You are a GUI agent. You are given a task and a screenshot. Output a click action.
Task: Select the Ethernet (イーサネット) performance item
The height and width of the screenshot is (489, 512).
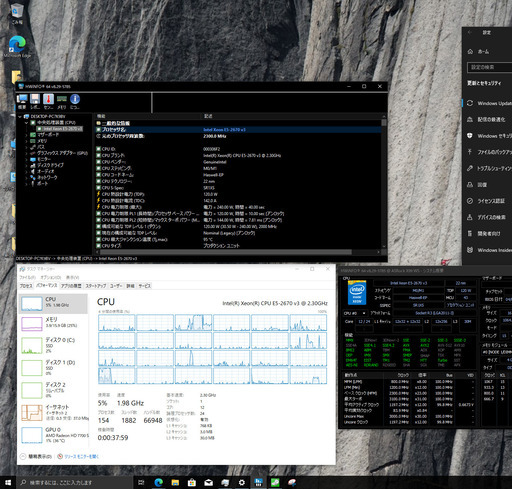point(53,412)
